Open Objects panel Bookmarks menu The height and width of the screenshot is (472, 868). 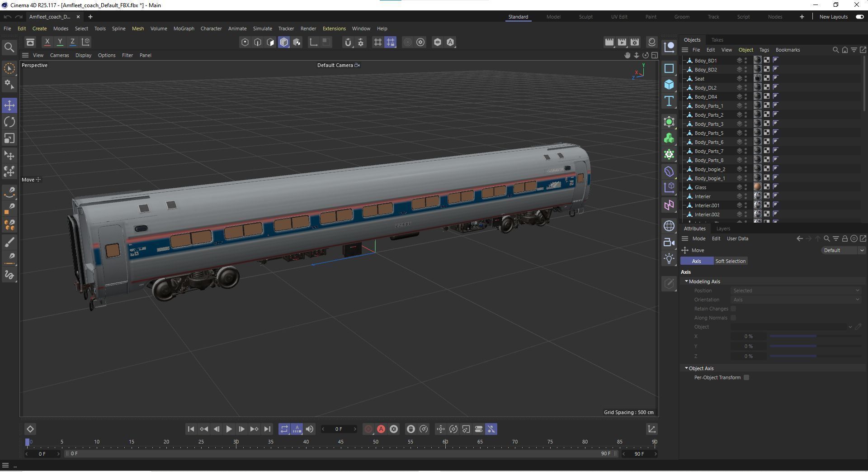pos(788,50)
